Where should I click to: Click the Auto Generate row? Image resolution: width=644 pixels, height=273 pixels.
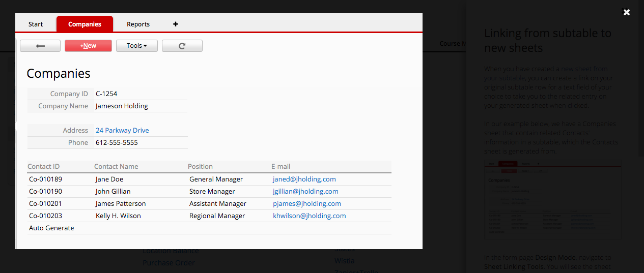tap(209, 228)
